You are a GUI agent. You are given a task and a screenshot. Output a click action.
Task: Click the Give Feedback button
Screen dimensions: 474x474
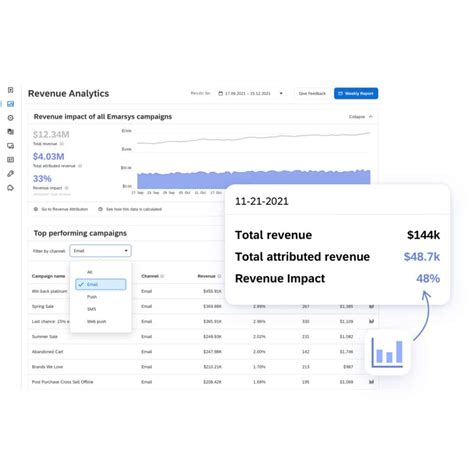tap(312, 93)
